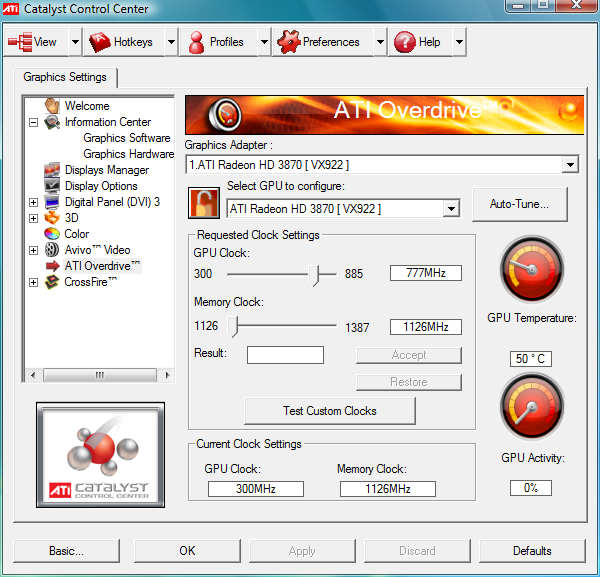The image size is (600, 577).
Task: Expand the Avivo Video tree node
Action: click(x=34, y=250)
